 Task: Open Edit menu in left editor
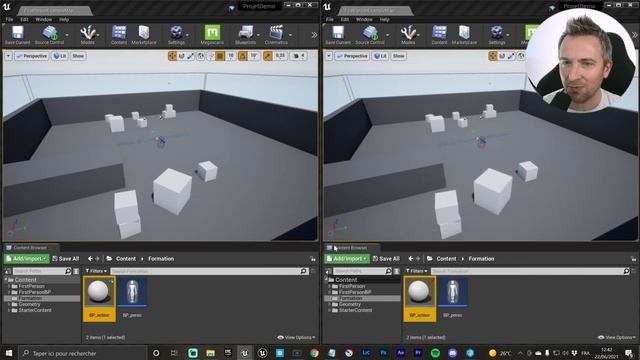pos(24,19)
